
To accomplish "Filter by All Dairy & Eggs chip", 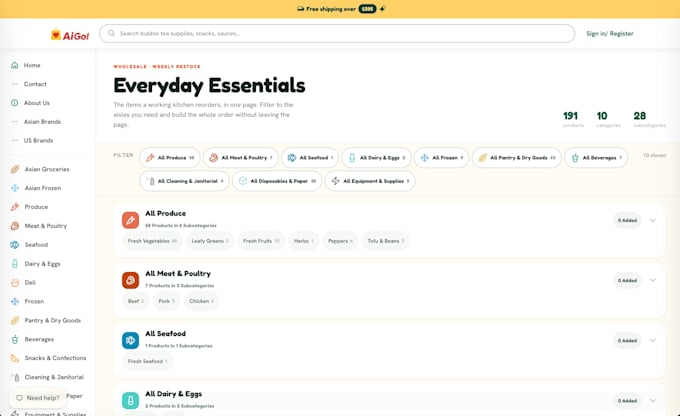I will click(x=376, y=158).
